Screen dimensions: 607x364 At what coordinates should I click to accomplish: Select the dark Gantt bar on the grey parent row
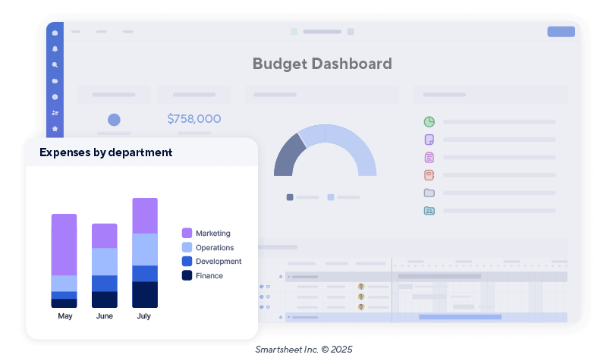(x=440, y=277)
